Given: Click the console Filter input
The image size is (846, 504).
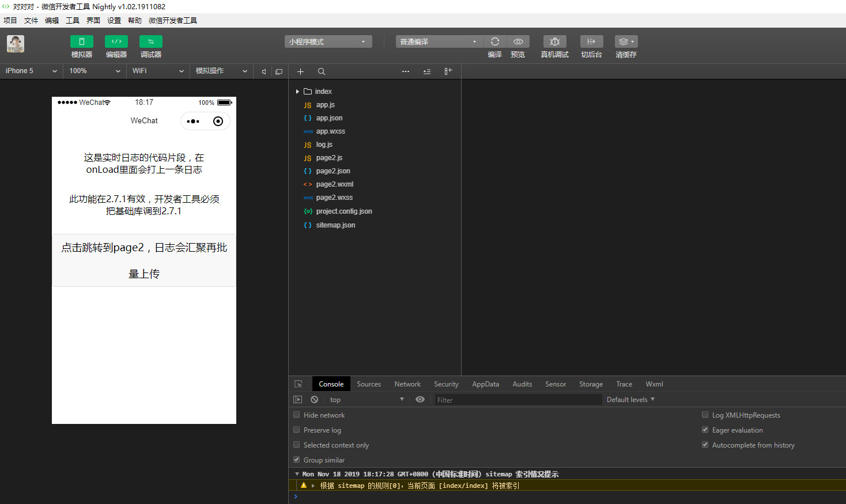Looking at the screenshot, I should click(518, 400).
